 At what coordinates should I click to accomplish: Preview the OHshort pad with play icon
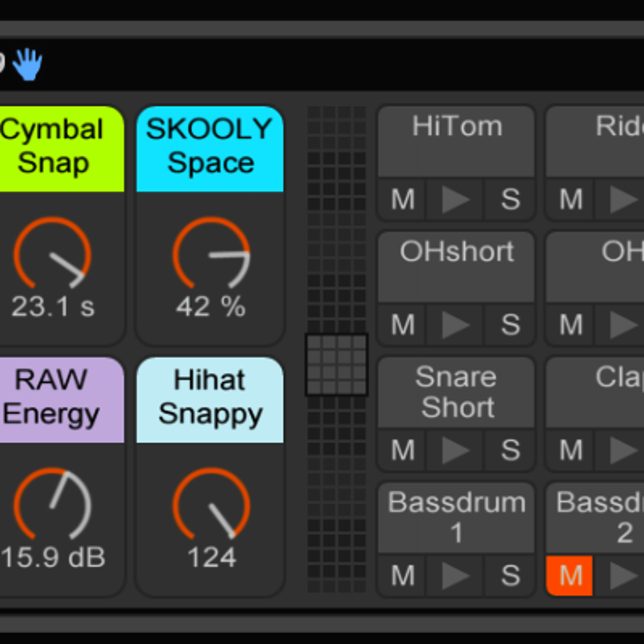point(455,324)
